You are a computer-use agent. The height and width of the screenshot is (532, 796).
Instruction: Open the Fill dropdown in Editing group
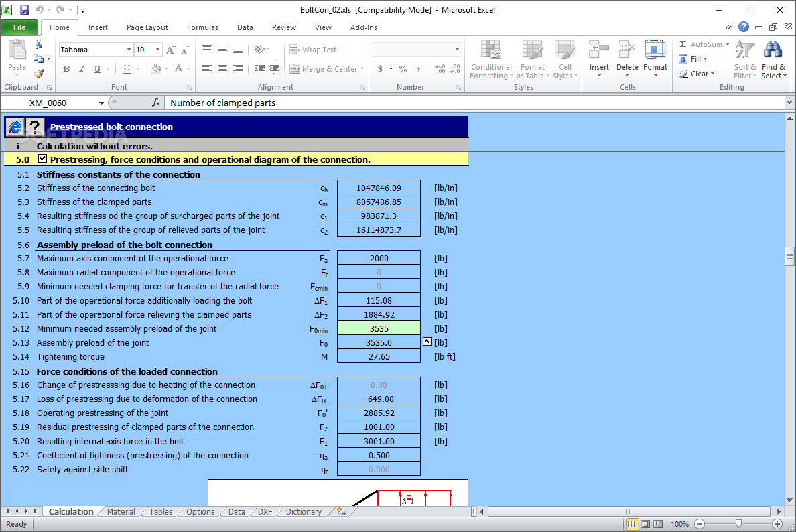coord(693,59)
